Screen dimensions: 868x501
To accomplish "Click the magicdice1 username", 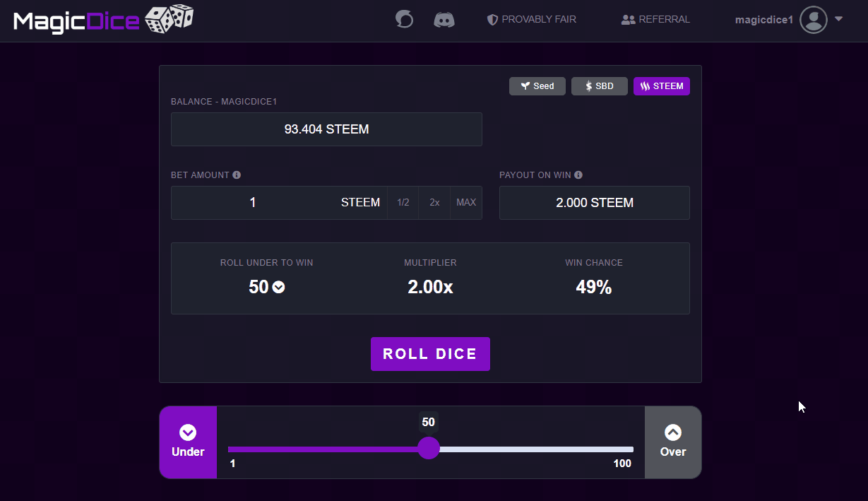I will 764,20.
